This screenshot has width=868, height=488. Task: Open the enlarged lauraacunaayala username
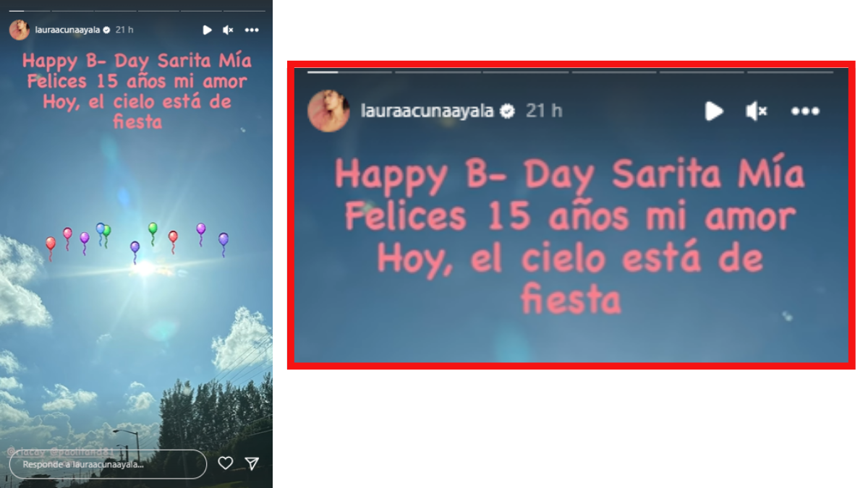point(427,111)
